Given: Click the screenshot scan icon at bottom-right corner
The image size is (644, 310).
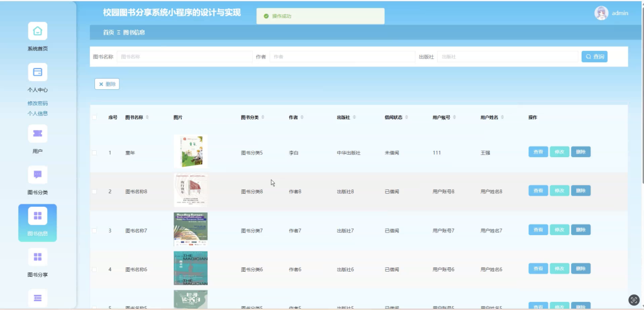Looking at the screenshot, I should [x=634, y=300].
